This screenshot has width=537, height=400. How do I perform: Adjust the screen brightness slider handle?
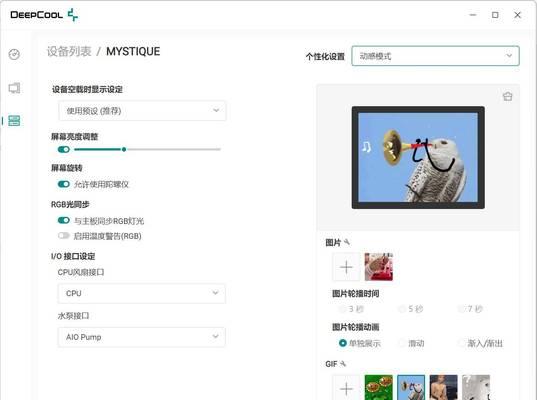(124, 149)
